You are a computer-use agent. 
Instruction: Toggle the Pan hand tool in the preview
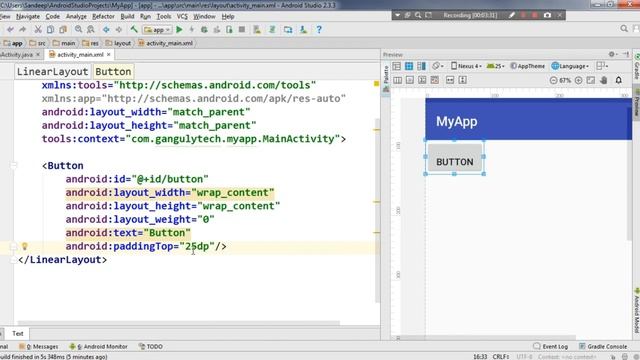[x=604, y=80]
